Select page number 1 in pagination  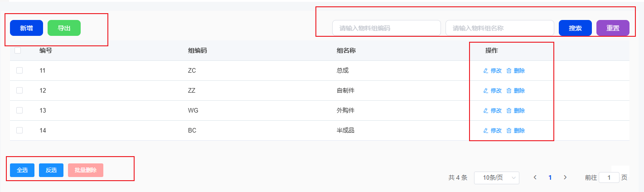pos(550,178)
